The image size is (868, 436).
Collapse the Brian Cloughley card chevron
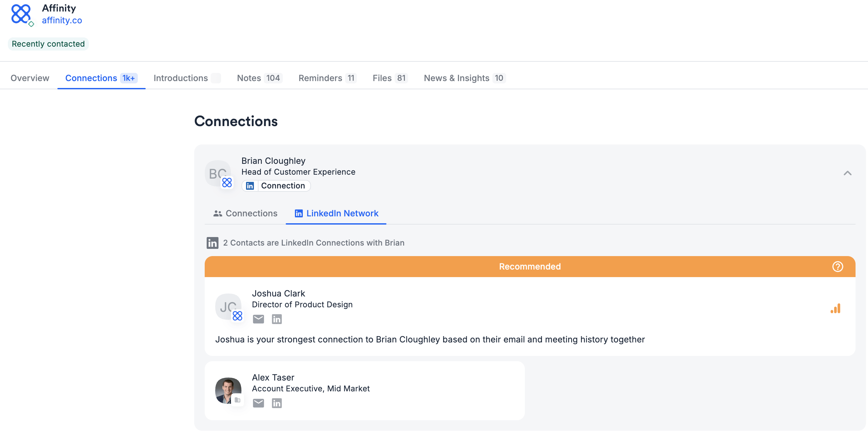(x=847, y=173)
